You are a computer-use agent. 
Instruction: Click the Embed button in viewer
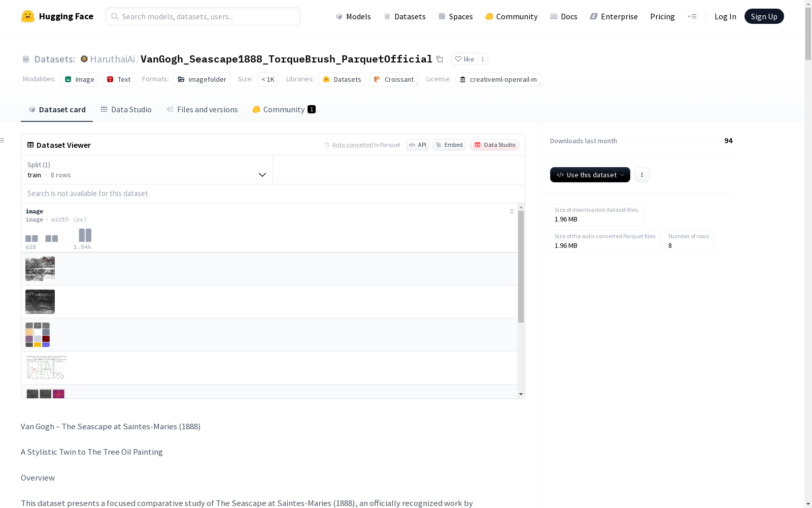(x=449, y=145)
